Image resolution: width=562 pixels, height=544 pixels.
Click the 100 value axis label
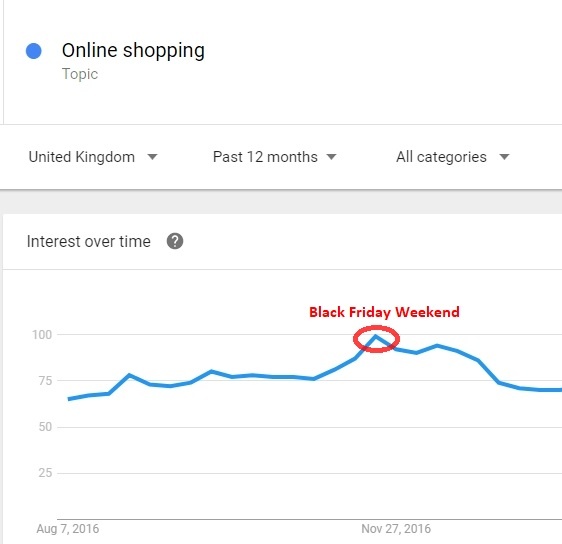42,335
